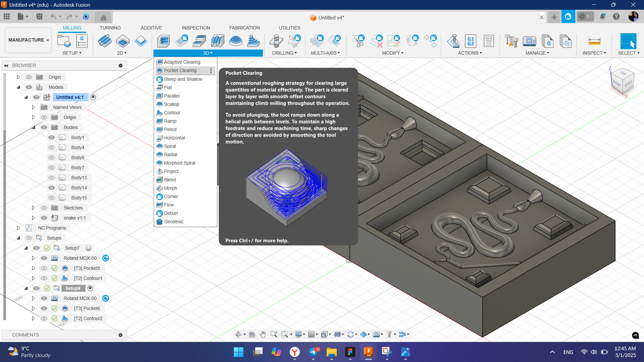Select the 2D Adaptive Clearing tool icon
This screenshot has height=362, width=644.
105,41
